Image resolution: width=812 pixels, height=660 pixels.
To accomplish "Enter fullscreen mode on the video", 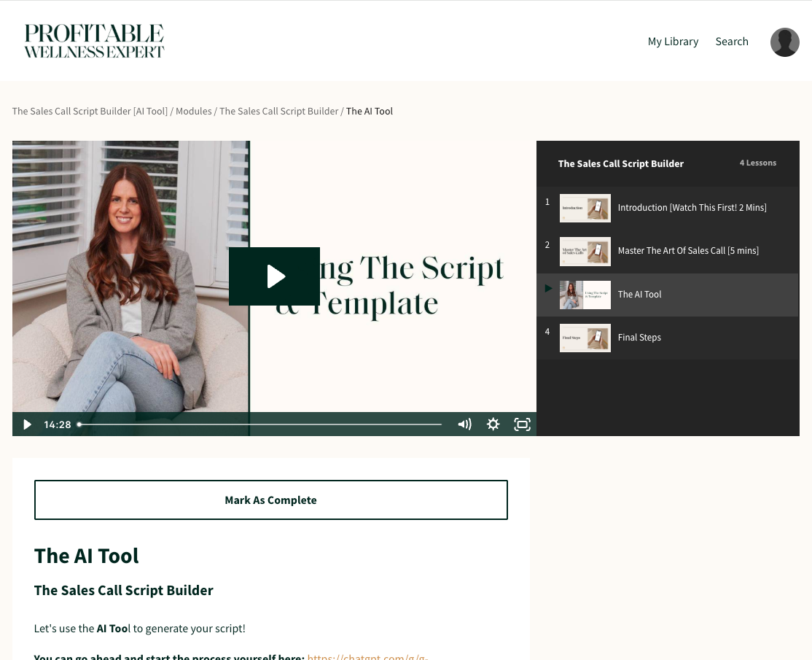I will pos(522,424).
